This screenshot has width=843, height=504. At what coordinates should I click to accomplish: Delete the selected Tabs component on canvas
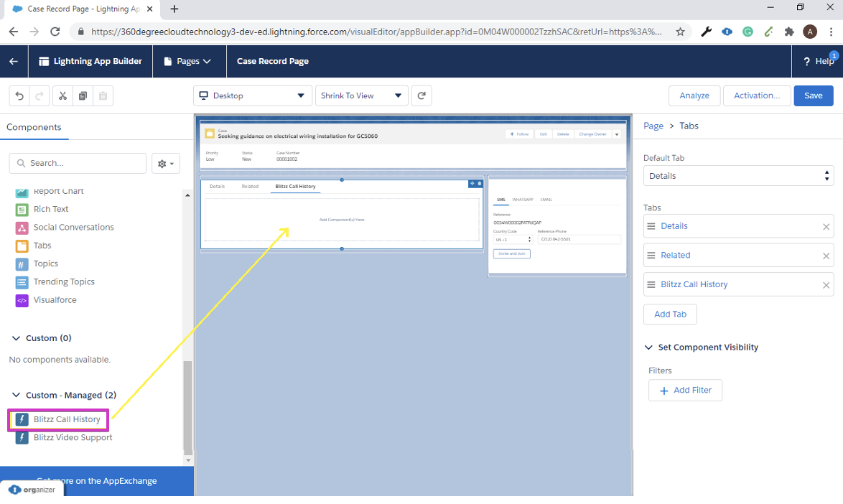click(x=480, y=184)
